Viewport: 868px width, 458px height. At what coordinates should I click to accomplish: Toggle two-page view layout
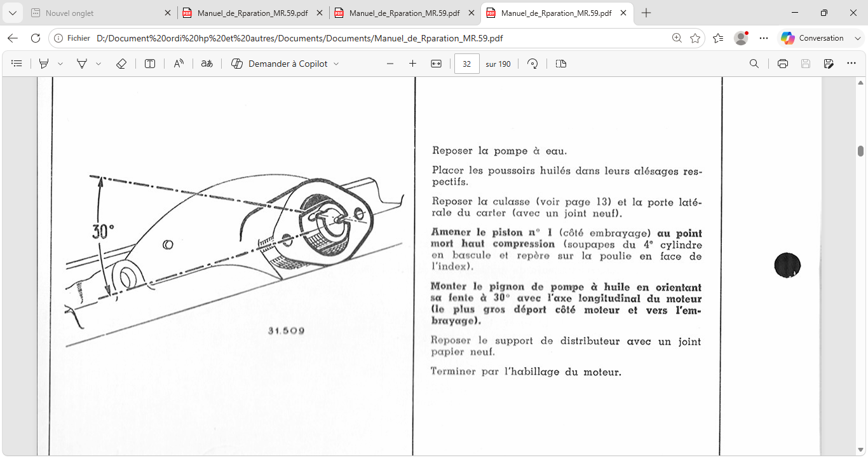pyautogui.click(x=560, y=64)
